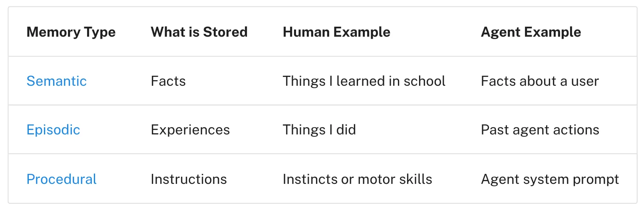This screenshot has width=644, height=209.
Task: Click the word 'school' in the table
Action: point(424,81)
